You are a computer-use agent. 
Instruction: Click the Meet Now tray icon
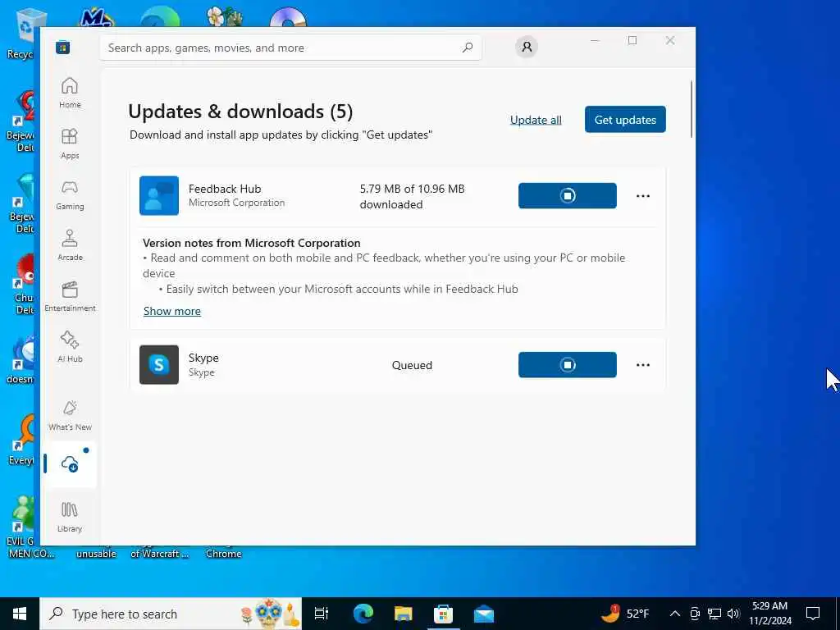(x=695, y=614)
